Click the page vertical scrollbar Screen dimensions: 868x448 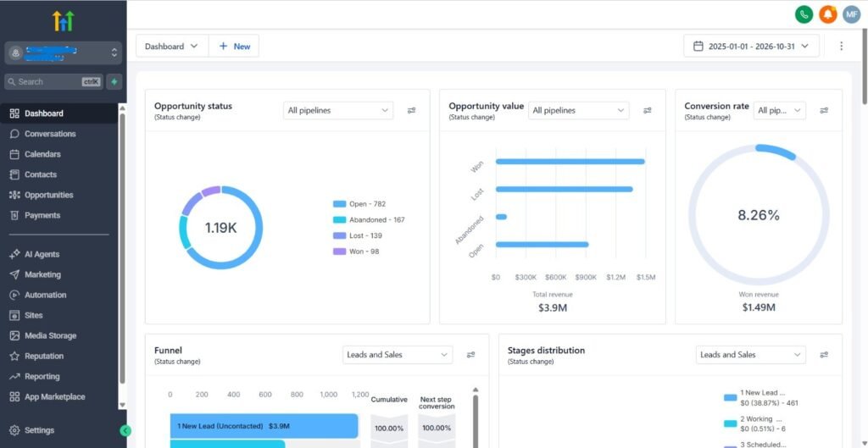coord(865,66)
